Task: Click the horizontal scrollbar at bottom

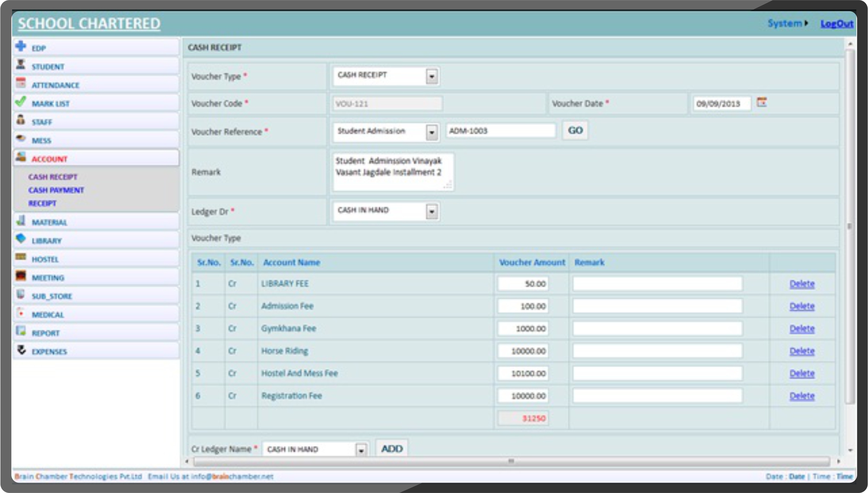Action: pyautogui.click(x=511, y=461)
